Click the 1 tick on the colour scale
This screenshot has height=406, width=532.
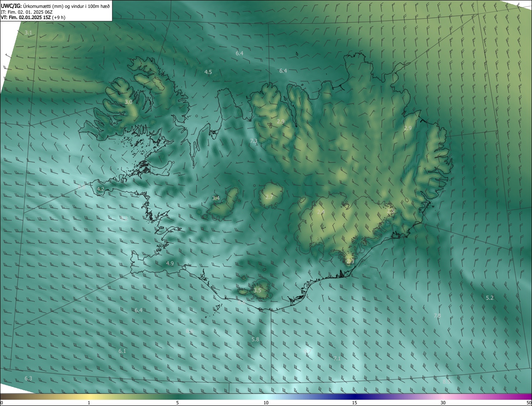pos(89,403)
